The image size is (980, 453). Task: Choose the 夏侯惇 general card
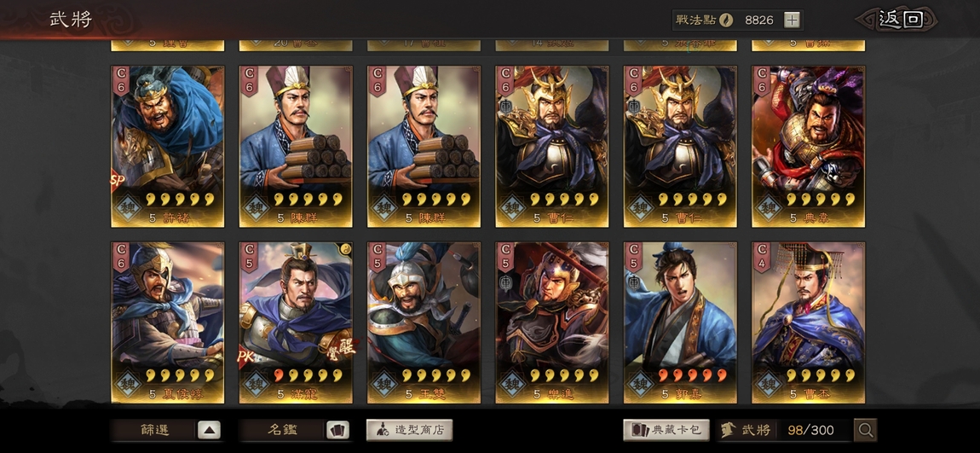click(x=168, y=322)
